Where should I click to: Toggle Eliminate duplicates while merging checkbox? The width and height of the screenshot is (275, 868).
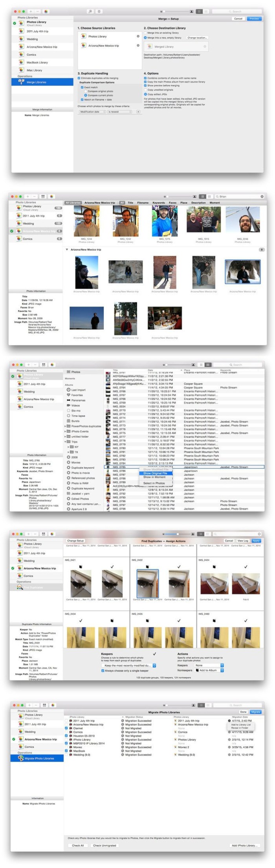coord(79,78)
